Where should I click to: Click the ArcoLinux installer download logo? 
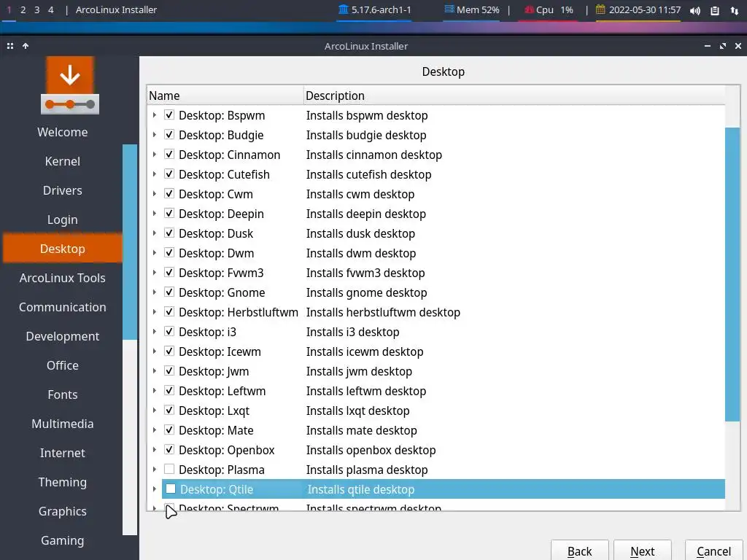[70, 85]
